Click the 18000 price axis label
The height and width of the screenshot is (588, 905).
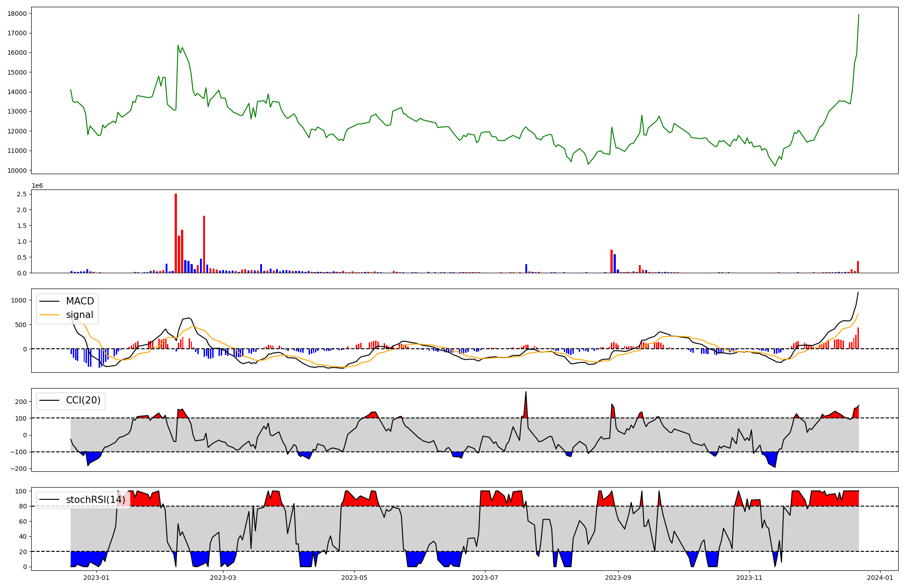tap(17, 14)
